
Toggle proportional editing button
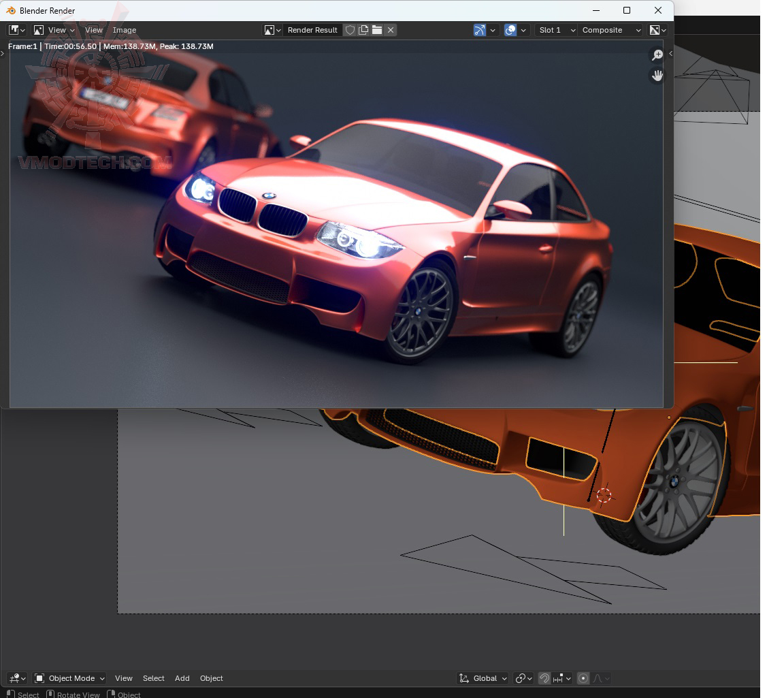point(583,678)
